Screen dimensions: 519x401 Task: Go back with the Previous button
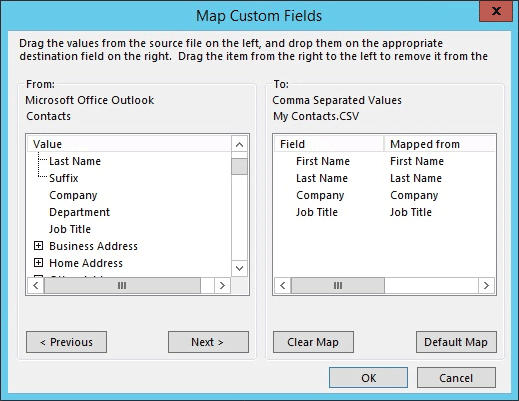click(x=66, y=342)
